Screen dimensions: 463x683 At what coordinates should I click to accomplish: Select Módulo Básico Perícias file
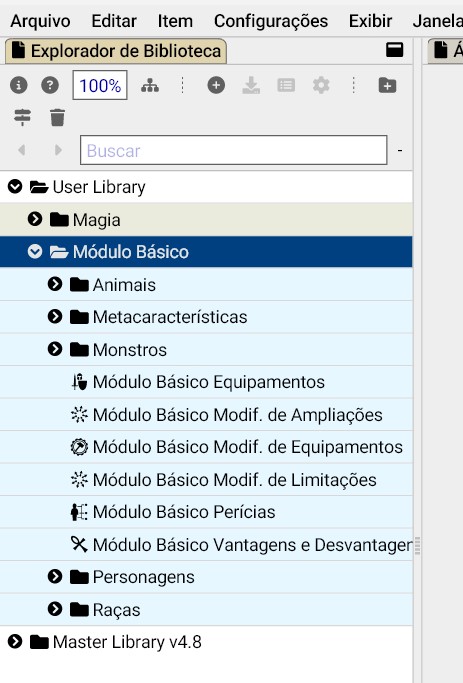(206, 512)
